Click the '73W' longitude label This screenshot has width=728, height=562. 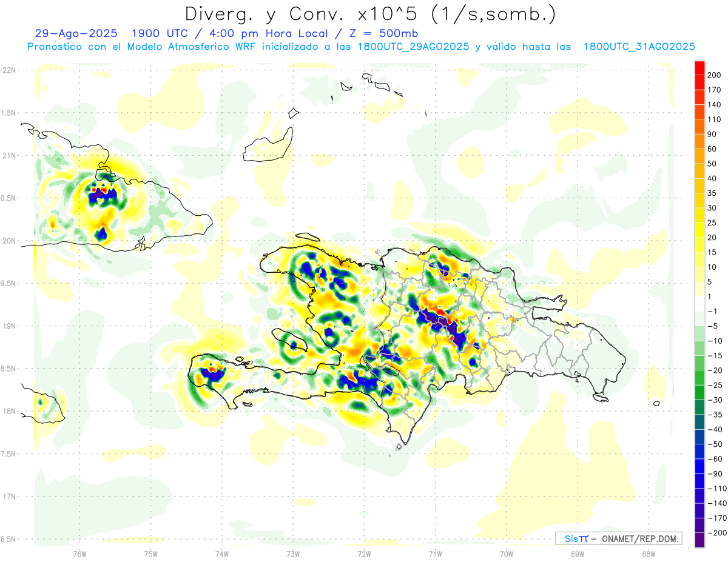pos(293,554)
